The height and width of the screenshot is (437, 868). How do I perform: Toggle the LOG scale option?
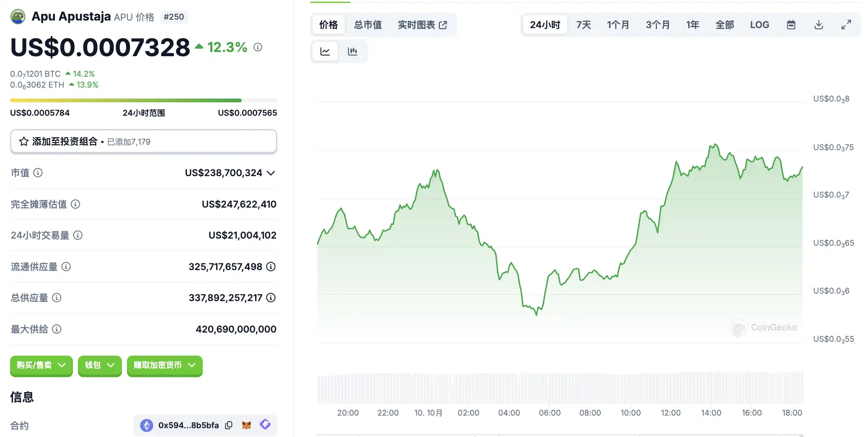click(x=759, y=25)
